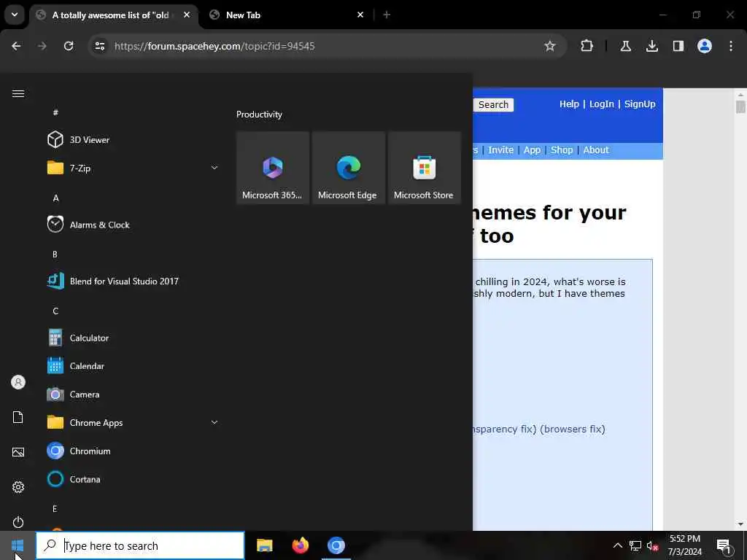This screenshot has height=560, width=747.
Task: Switch to Chromium on the taskbar
Action: coord(336,545)
